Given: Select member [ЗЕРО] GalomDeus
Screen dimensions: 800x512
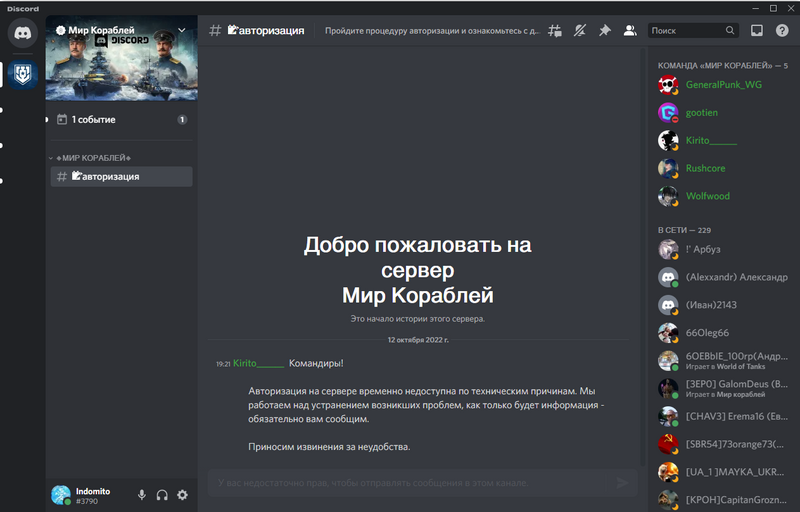Looking at the screenshot, I should pos(723,389).
